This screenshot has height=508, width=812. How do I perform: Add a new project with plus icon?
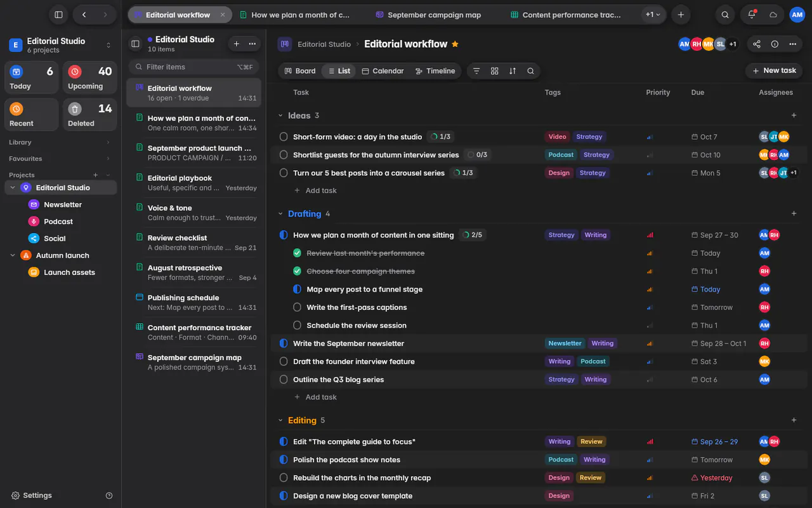pyautogui.click(x=96, y=175)
